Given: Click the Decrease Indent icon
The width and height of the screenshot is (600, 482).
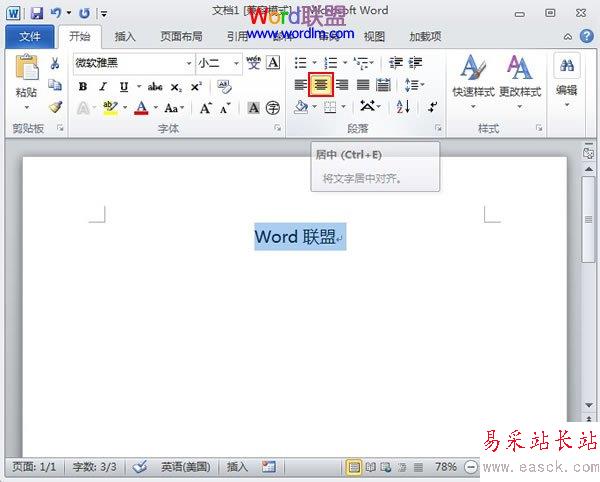Looking at the screenshot, I should (396, 63).
